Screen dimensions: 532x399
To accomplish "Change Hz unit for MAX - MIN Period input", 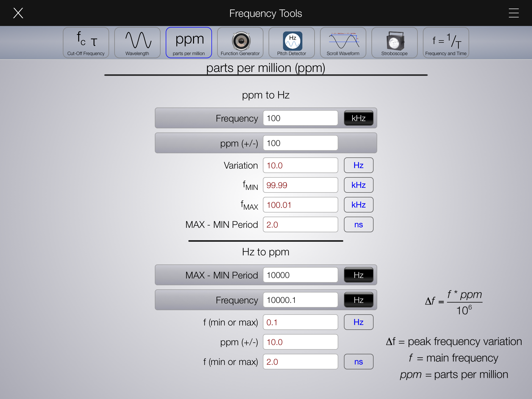I will (358, 275).
